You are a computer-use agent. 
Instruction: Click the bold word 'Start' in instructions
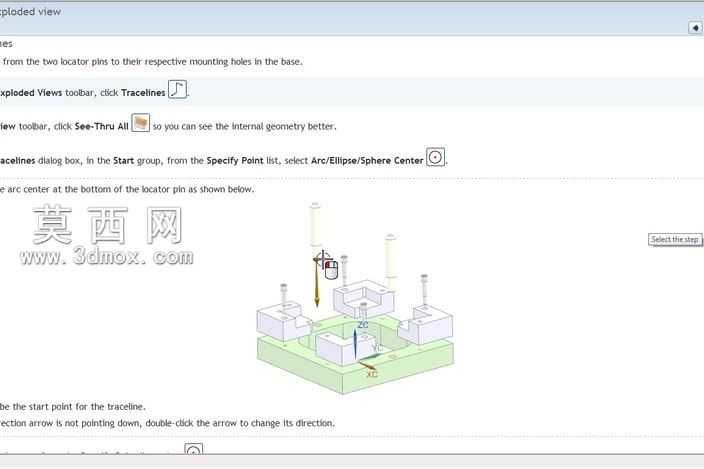123,161
